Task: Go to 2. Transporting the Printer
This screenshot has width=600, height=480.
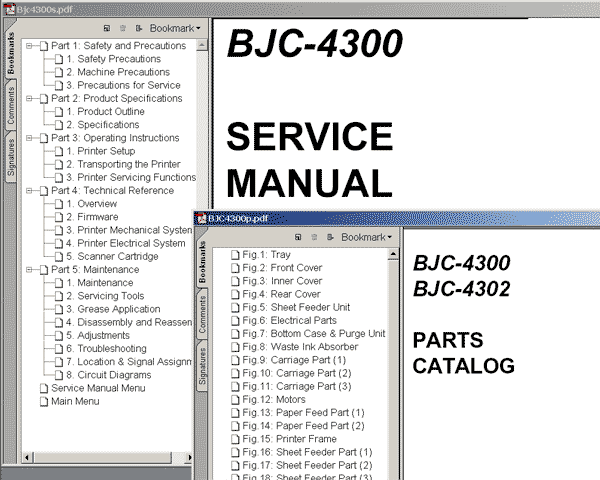Action: click(123, 164)
